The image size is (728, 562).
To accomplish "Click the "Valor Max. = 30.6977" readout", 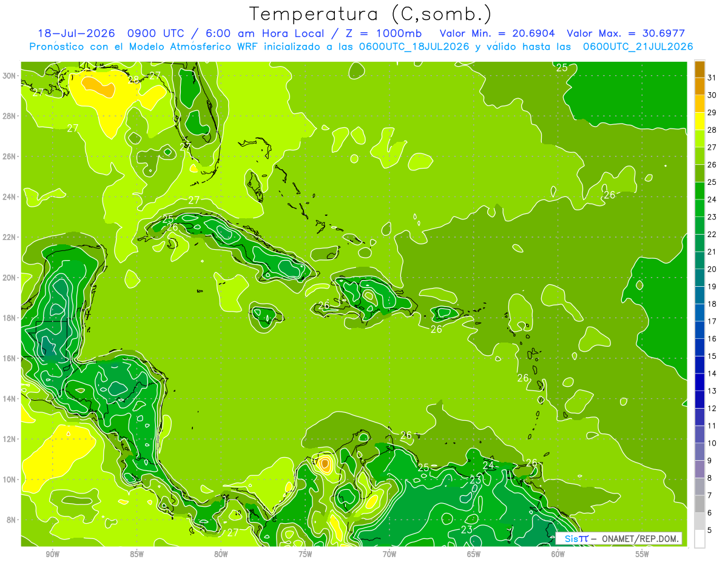I will point(626,33).
